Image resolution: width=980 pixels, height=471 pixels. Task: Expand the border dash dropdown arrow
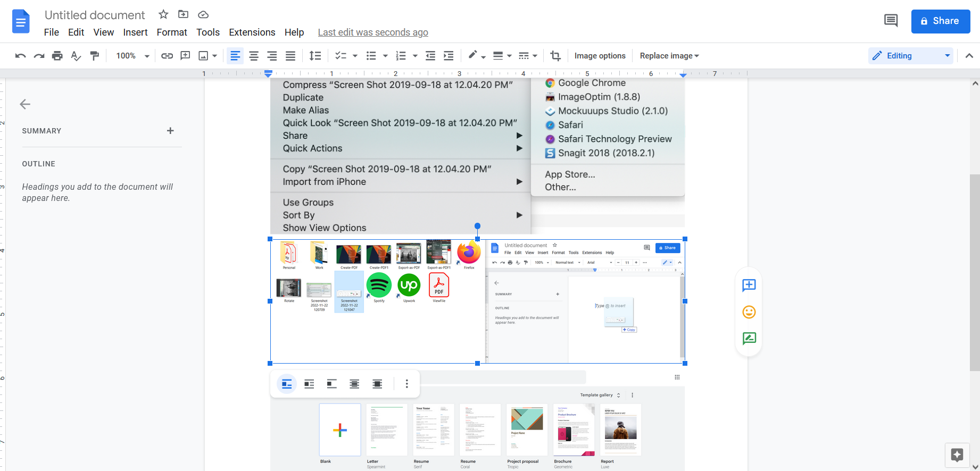pyautogui.click(x=535, y=56)
